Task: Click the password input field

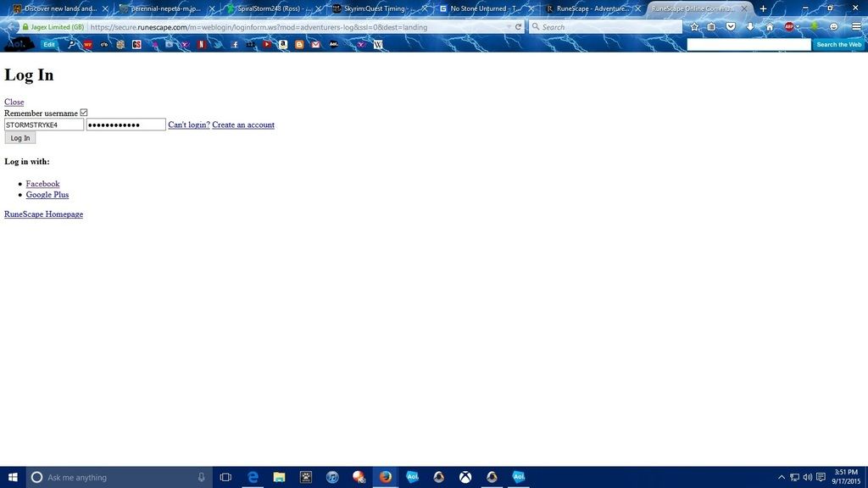Action: point(125,125)
